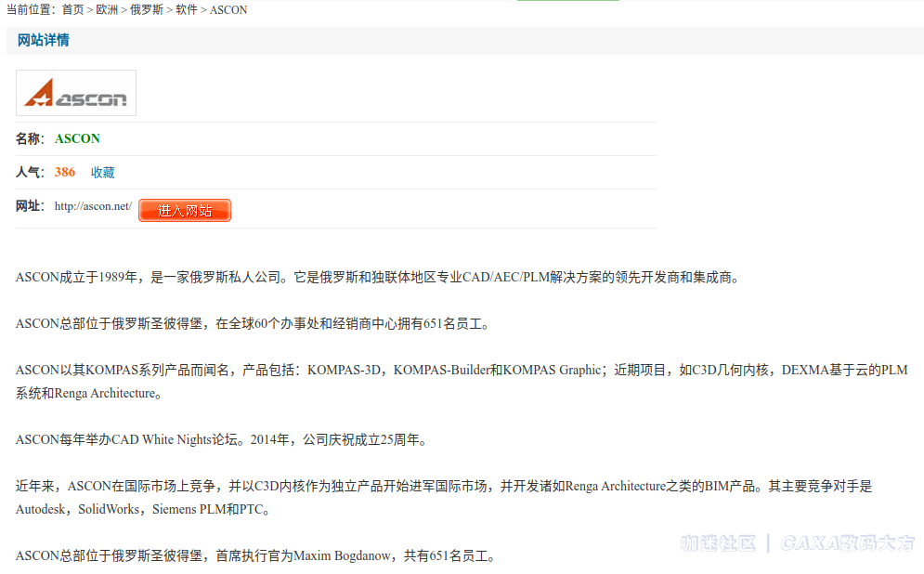Click the CAD White Nights论坛 paragraph

click(x=222, y=439)
